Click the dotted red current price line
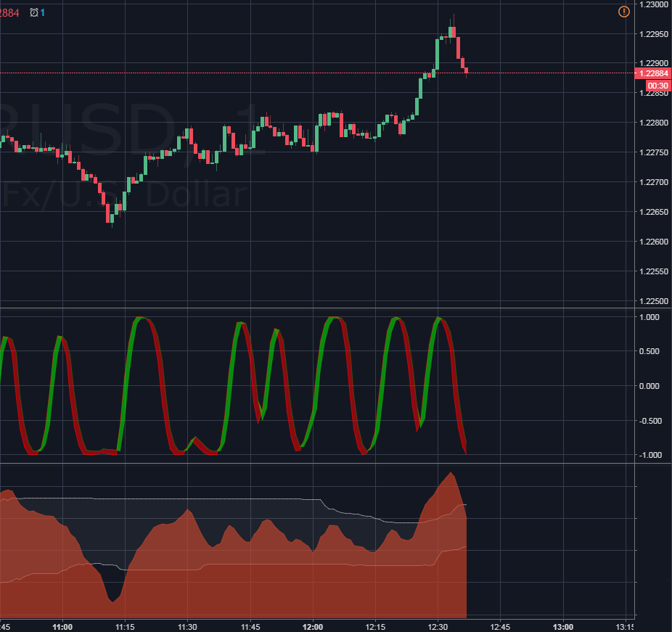Viewport: 672px width, 632px height. click(317, 73)
